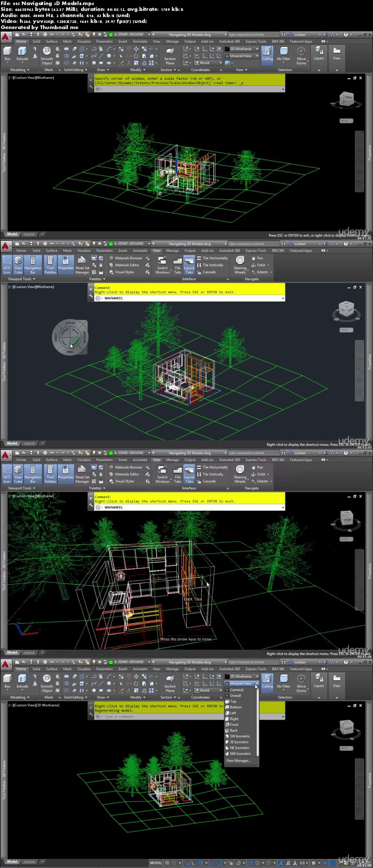The height and width of the screenshot is (868, 373).
Task: Switch to Visualize tab in the bottom frame
Action: tap(84, 669)
